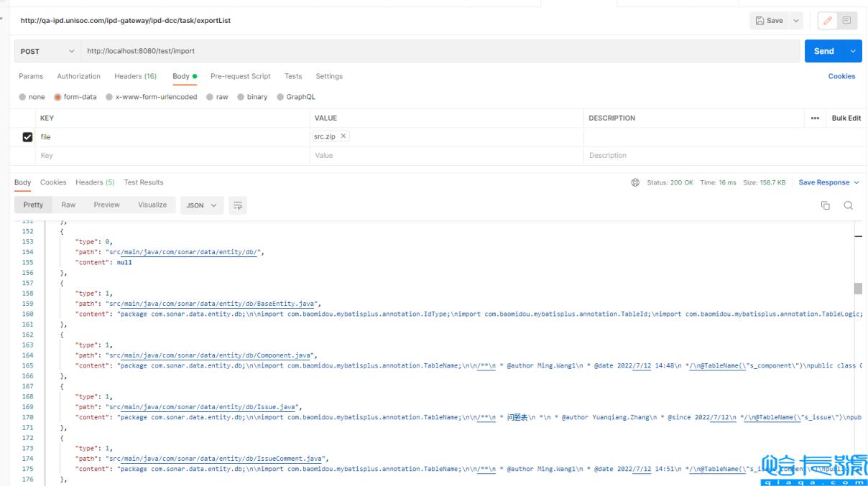The width and height of the screenshot is (868, 486).
Task: Click the wrap lines icon
Action: click(237, 205)
